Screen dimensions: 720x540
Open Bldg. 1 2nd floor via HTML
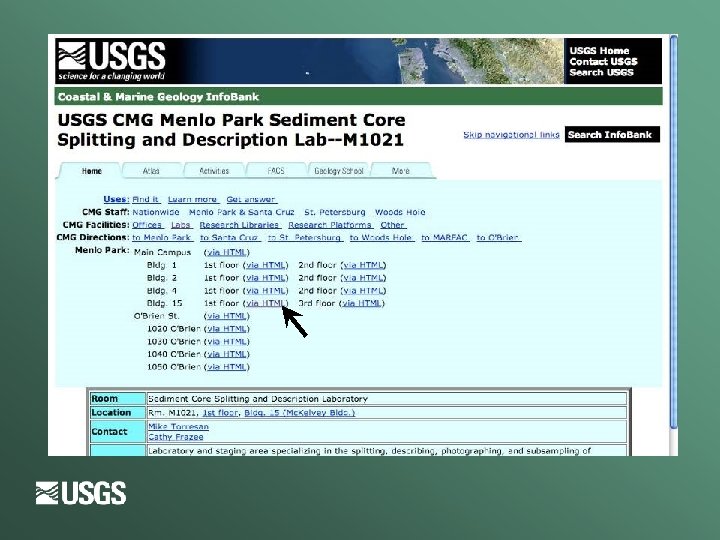[x=364, y=265]
